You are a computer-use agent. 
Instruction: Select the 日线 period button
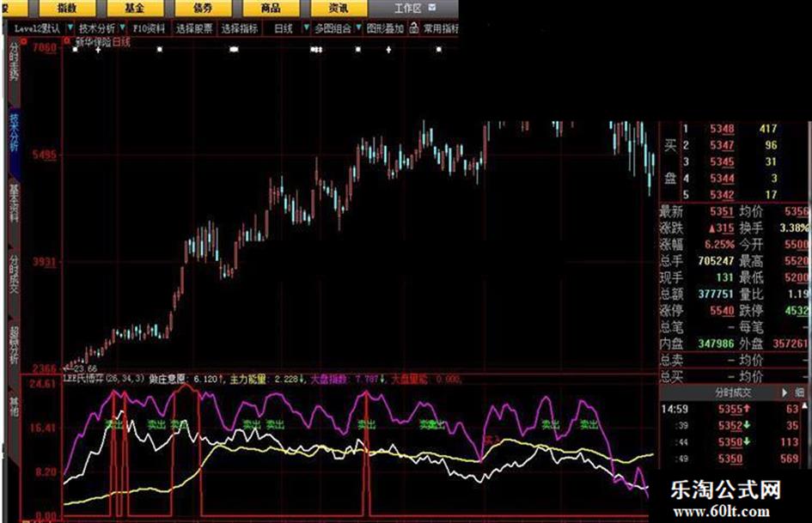(284, 28)
